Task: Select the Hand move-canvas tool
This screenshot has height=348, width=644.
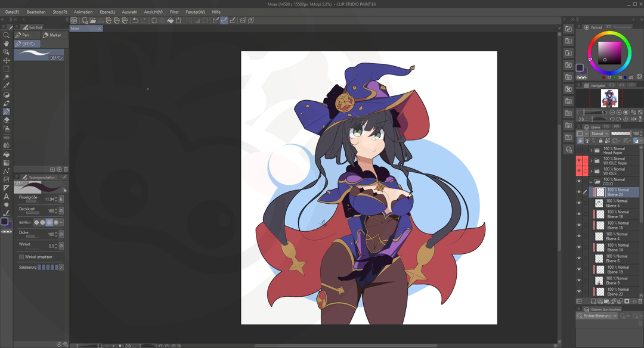Action: [x=6, y=44]
